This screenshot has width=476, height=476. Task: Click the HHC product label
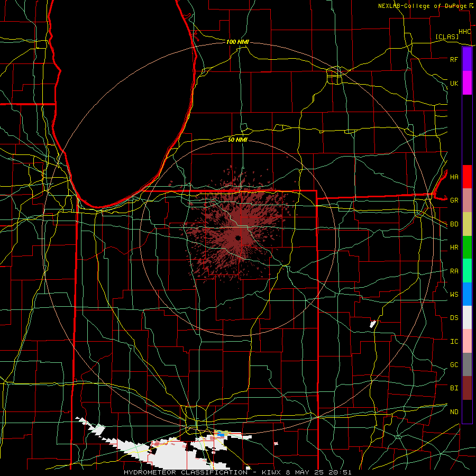point(464,32)
